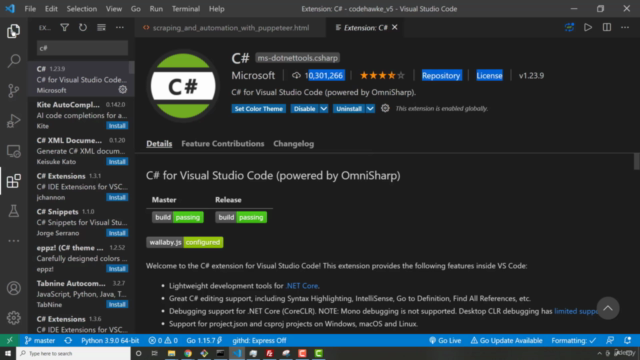Open the License link
640x360 pixels.
[x=489, y=76]
